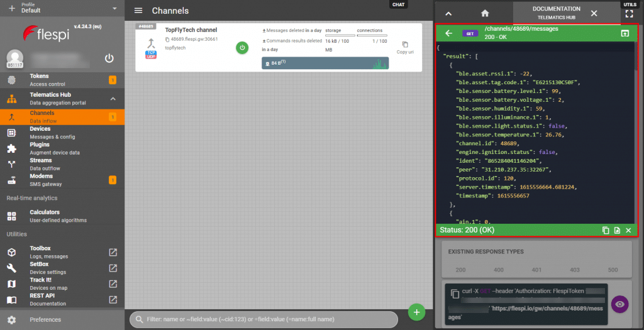Click the green add channel plus button
644x330 pixels.
point(416,312)
